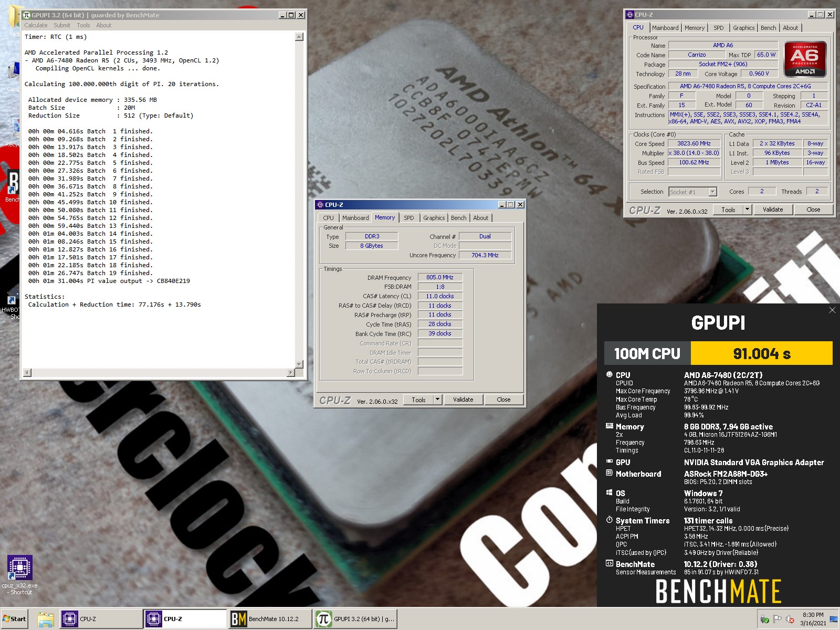Expand Tools dropdown arrow in top CPU-Z window
The width and height of the screenshot is (840, 630).
point(748,209)
